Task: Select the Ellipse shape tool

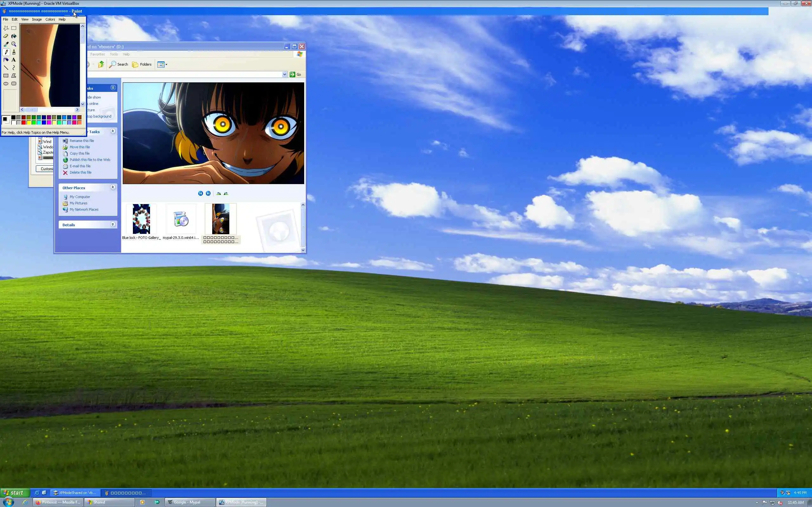Action: point(6,83)
